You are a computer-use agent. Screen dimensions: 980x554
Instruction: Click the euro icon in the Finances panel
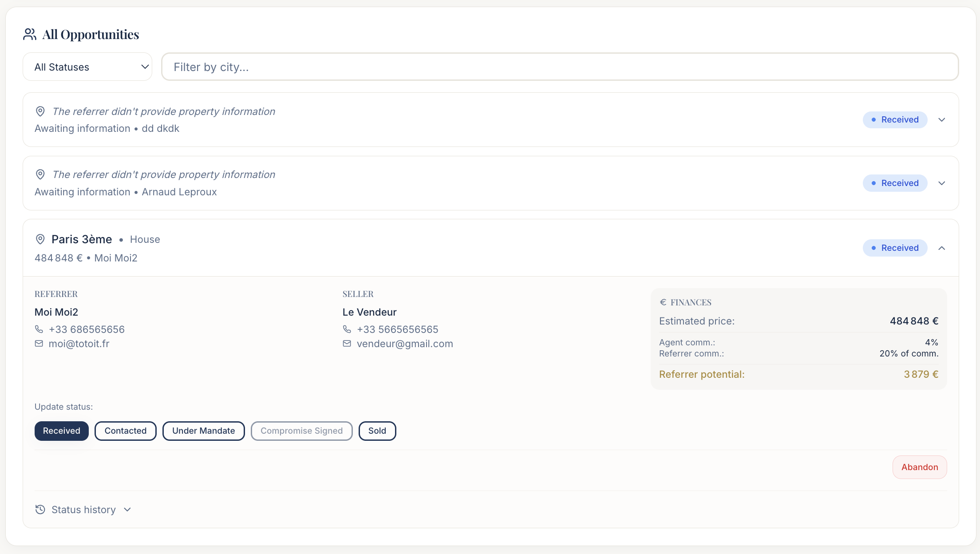(x=663, y=302)
